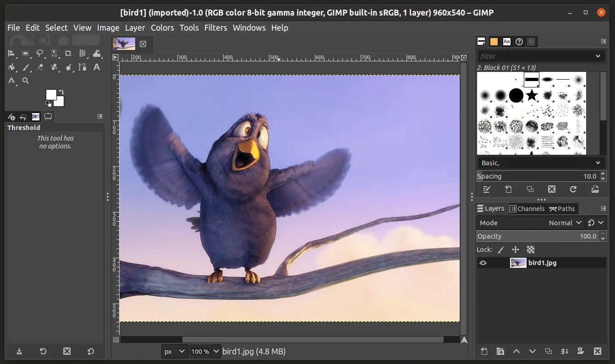Select the Crop tool
This screenshot has width=615, height=364.
click(68, 54)
